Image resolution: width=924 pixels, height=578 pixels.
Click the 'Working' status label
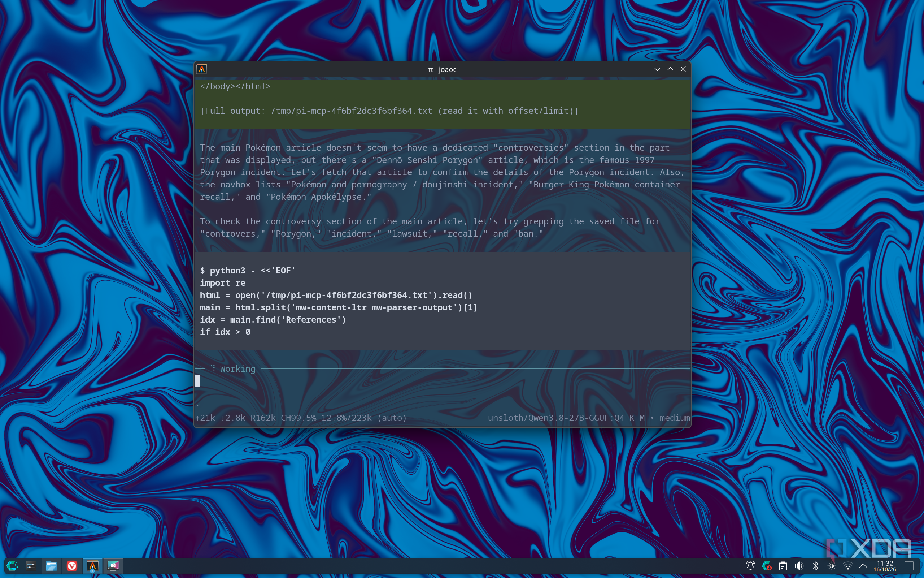(x=237, y=369)
